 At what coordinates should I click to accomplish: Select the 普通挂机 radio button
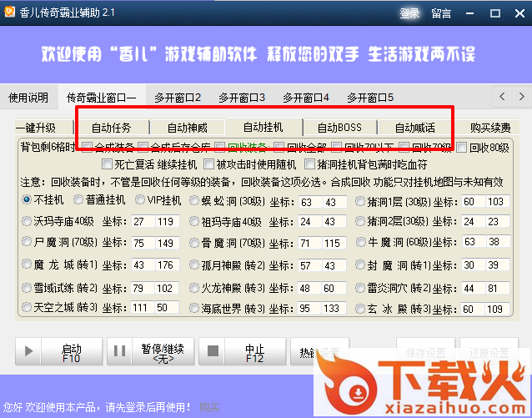click(x=78, y=200)
